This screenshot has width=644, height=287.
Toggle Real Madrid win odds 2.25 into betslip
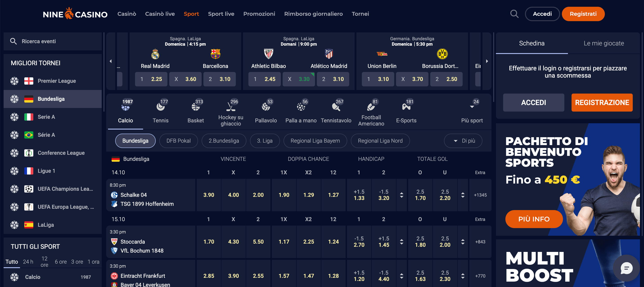pyautogui.click(x=151, y=79)
